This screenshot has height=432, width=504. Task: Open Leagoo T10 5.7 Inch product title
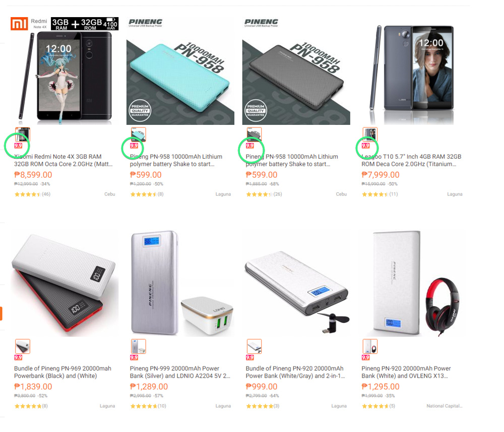click(x=411, y=160)
